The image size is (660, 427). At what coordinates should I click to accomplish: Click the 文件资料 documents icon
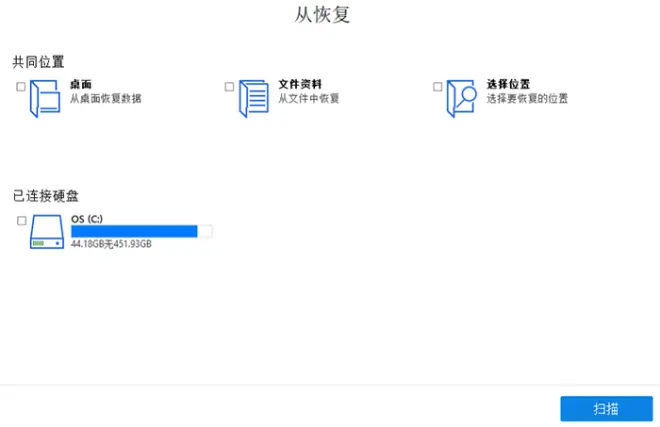point(254,99)
